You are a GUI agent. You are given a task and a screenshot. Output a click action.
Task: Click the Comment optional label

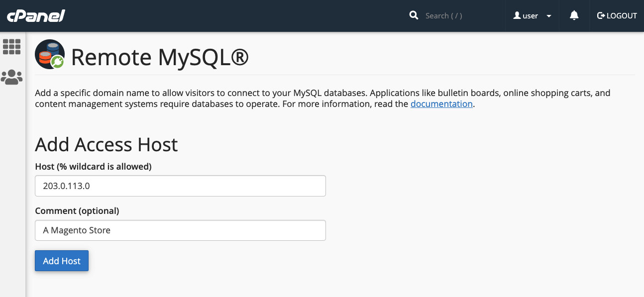tap(77, 211)
